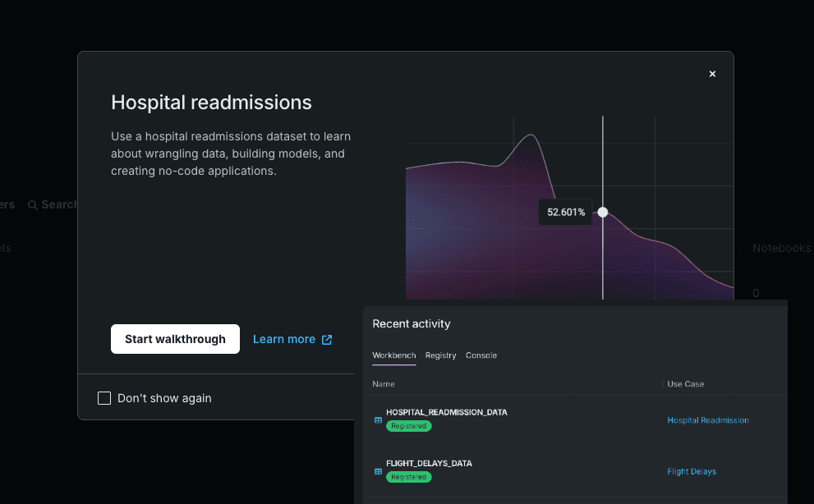Image resolution: width=814 pixels, height=504 pixels.
Task: Click the Name column header
Action: click(384, 384)
